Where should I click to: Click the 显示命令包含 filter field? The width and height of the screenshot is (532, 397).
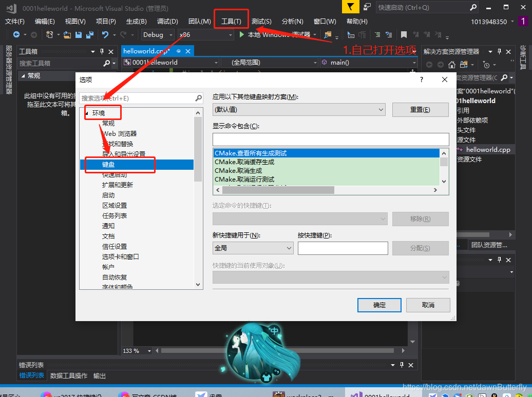331,140
